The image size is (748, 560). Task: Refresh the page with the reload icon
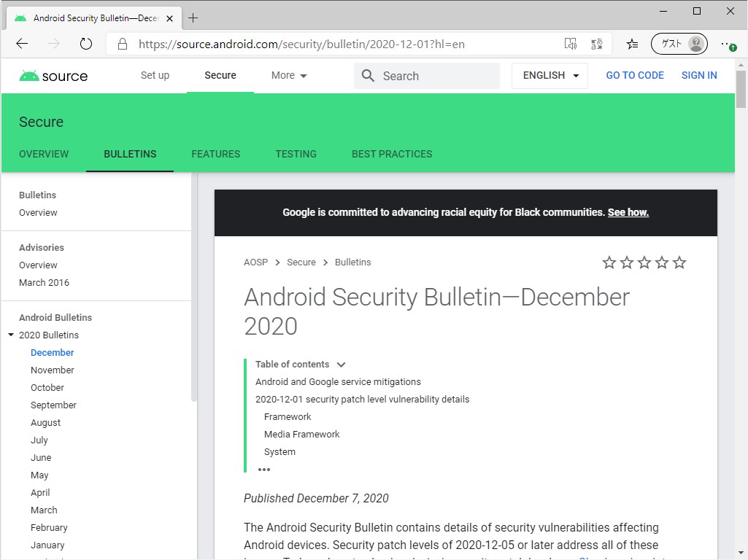tap(86, 44)
